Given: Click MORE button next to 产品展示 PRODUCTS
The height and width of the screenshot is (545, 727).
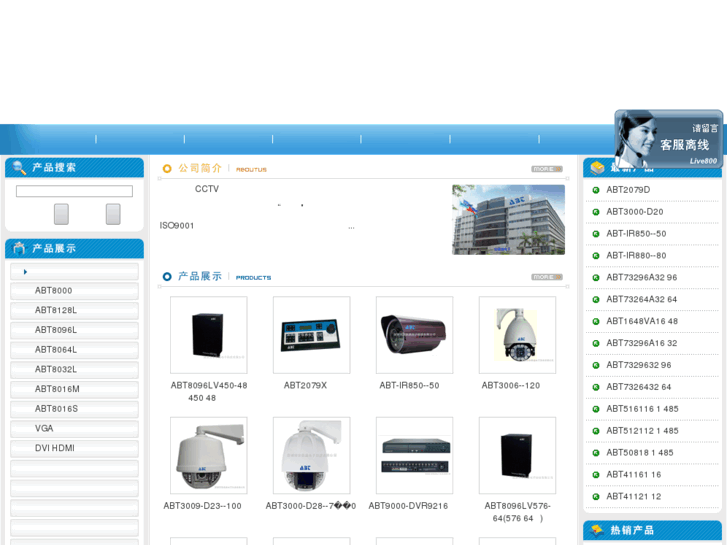Looking at the screenshot, I should click(x=547, y=277).
